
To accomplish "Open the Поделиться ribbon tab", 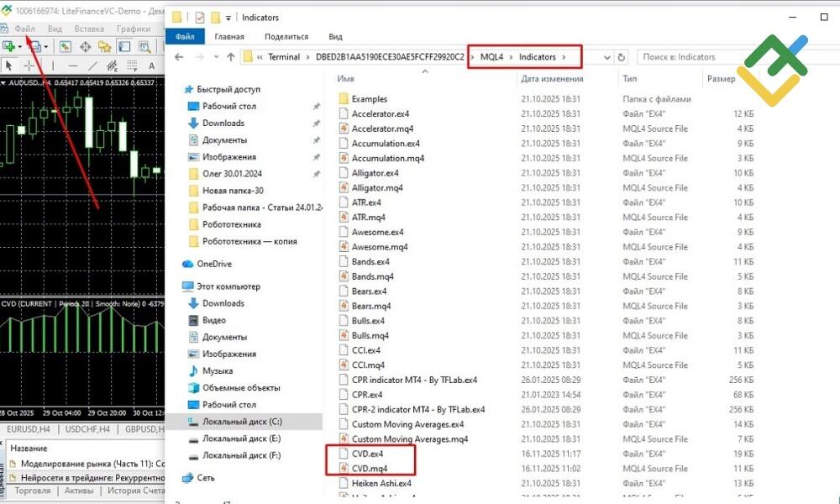I will [286, 36].
